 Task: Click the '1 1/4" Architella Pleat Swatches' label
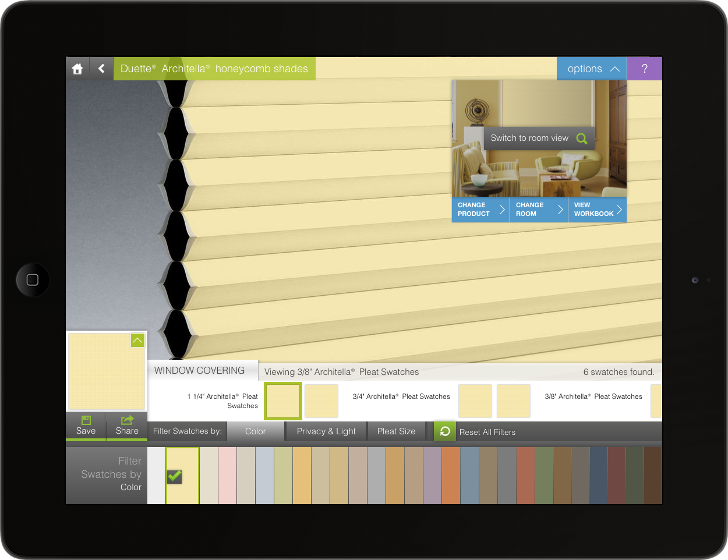[222, 401]
